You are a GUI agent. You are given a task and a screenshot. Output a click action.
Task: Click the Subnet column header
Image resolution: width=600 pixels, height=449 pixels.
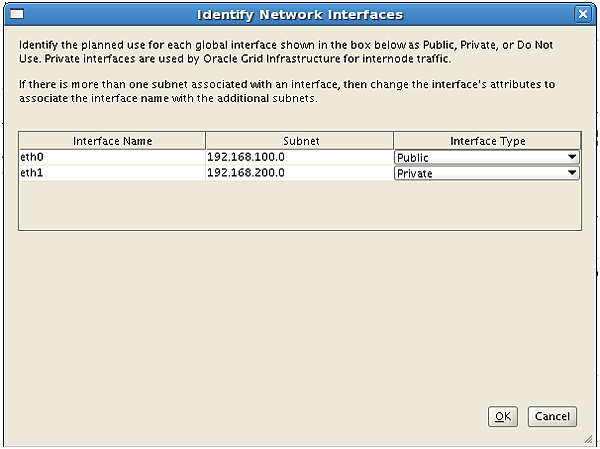pyautogui.click(x=300, y=141)
